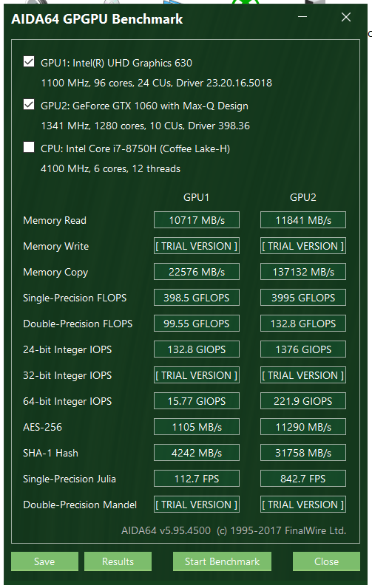
Task: Click Start Benchmark
Action: click(x=222, y=561)
